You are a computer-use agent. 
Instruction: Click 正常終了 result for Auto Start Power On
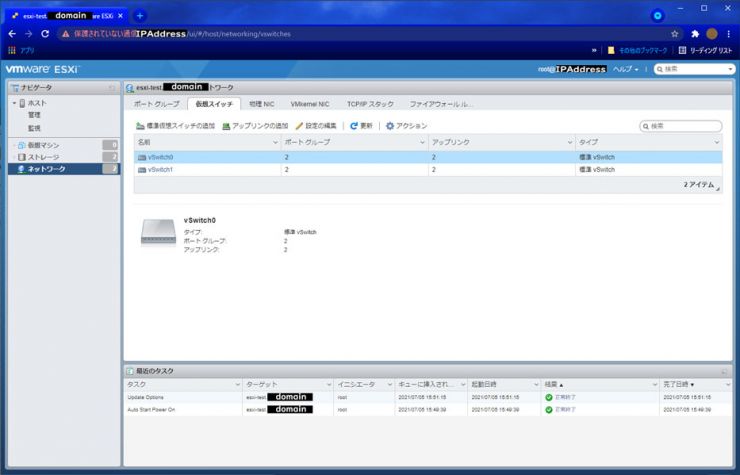(565, 410)
